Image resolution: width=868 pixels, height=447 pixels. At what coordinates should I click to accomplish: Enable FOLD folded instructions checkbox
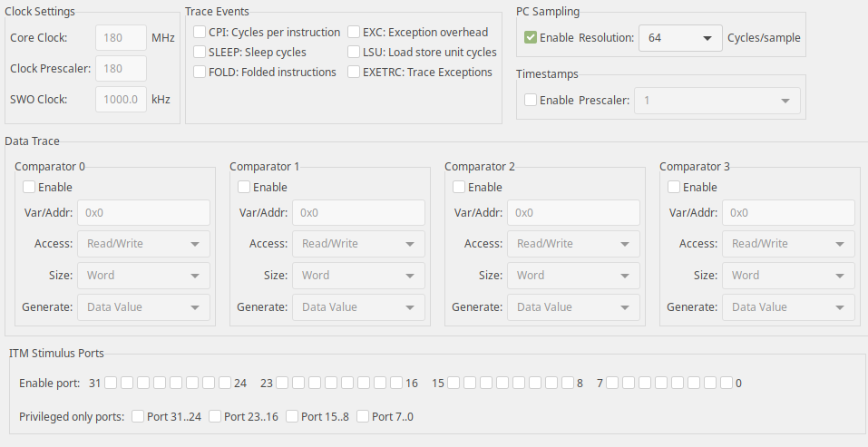click(200, 73)
